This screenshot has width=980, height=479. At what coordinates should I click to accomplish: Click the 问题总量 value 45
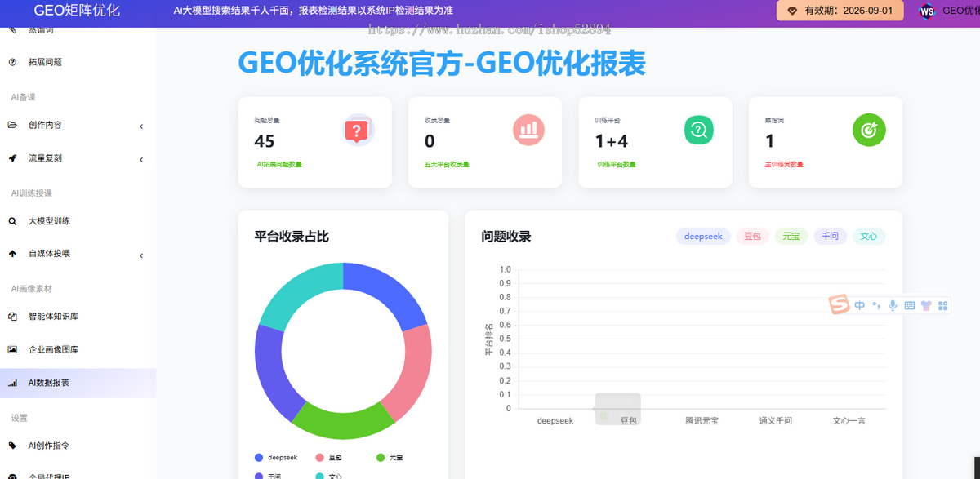coord(265,141)
